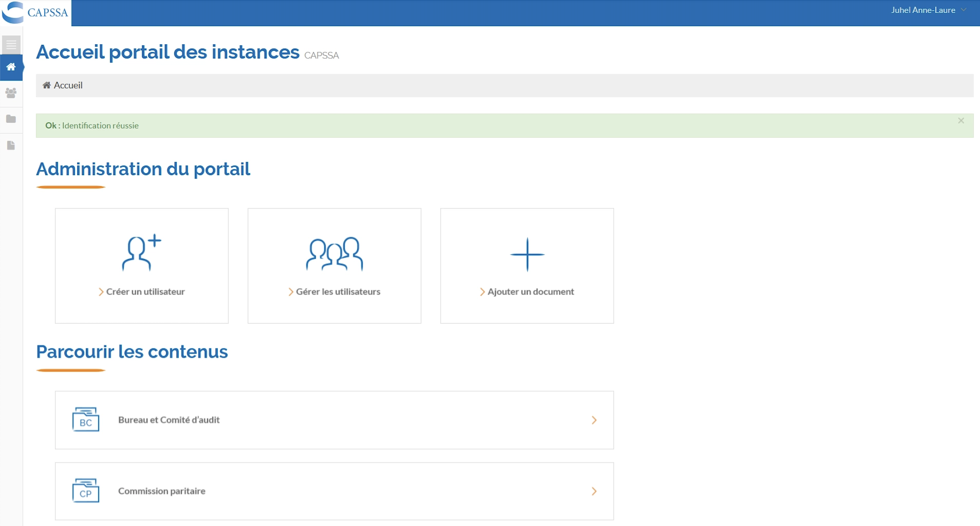Click the CP folder icon
The width and height of the screenshot is (980, 526).
tap(86, 490)
